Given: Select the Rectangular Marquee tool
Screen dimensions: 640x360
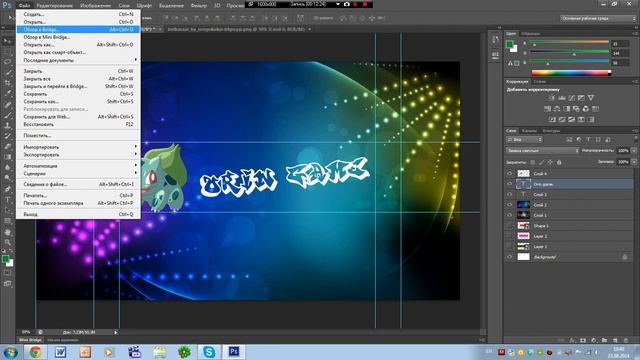Looking at the screenshot, I should [7, 51].
